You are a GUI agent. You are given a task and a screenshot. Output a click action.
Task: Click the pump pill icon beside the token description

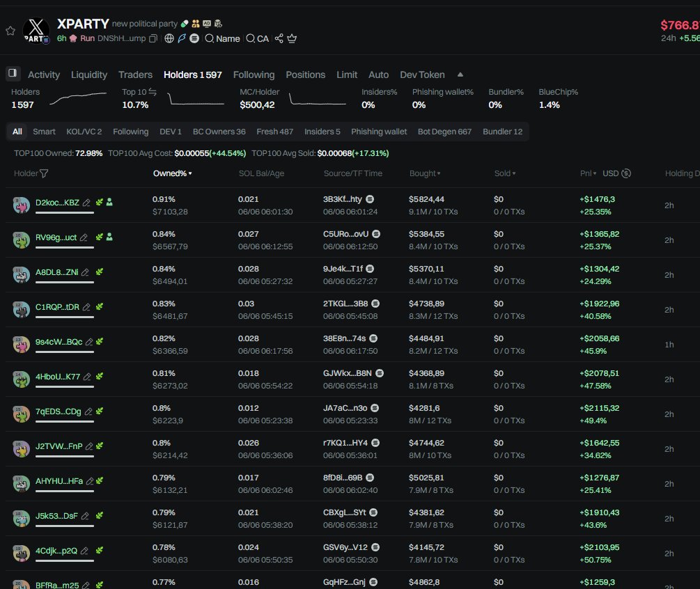[185, 24]
